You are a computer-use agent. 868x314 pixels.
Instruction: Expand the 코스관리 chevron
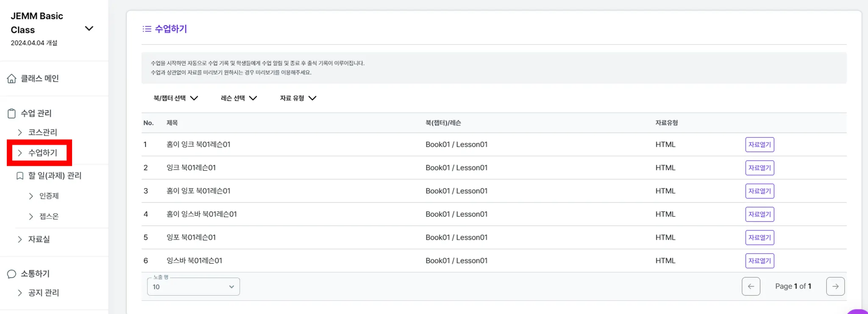19,132
